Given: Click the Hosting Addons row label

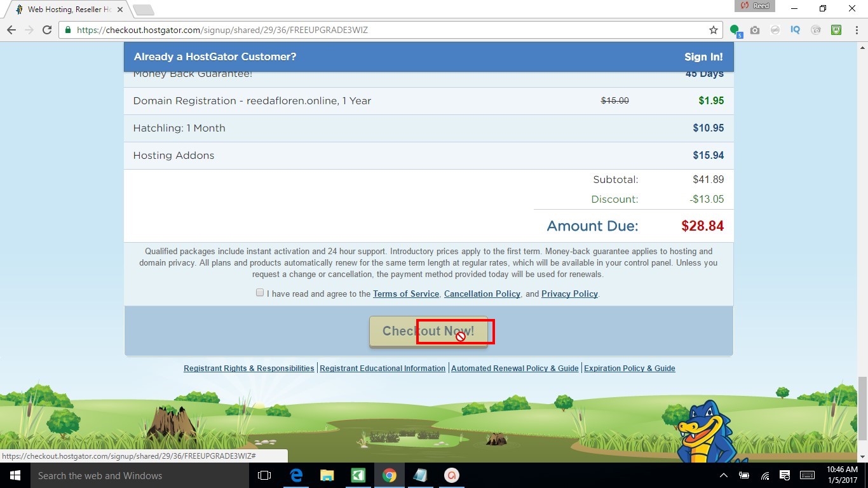Looking at the screenshot, I should [x=173, y=155].
